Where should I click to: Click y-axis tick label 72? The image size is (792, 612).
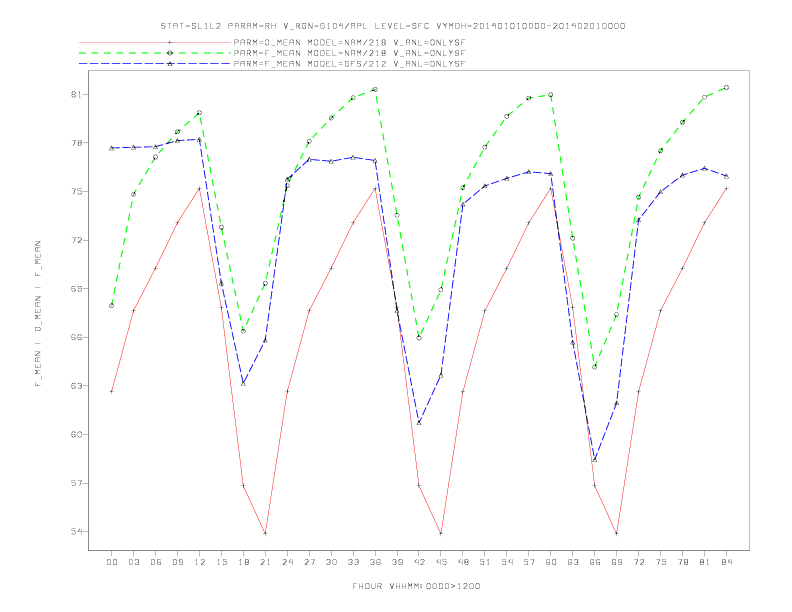[76, 240]
